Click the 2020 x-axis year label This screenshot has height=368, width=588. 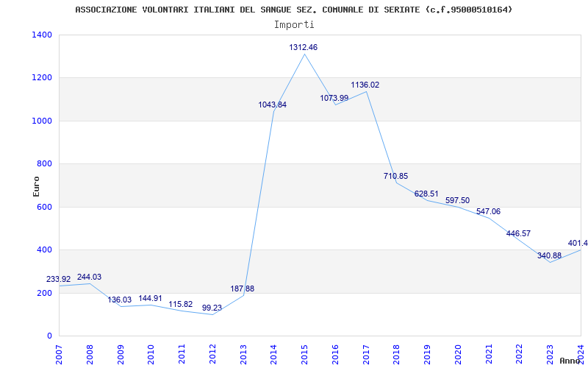(x=458, y=354)
